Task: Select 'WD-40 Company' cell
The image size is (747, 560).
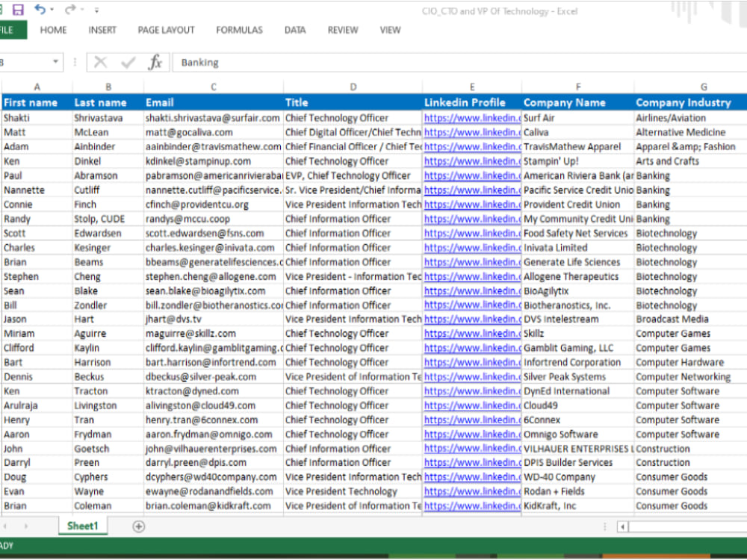Action: pyautogui.click(x=578, y=476)
